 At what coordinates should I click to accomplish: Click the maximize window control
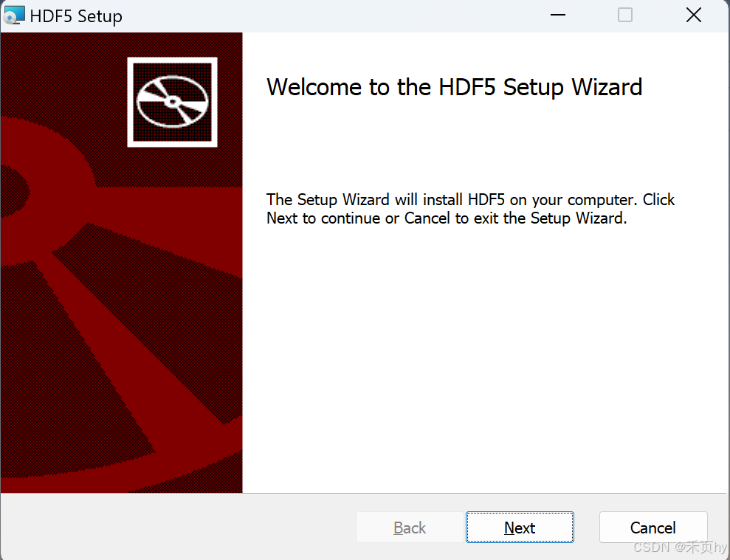coord(624,15)
